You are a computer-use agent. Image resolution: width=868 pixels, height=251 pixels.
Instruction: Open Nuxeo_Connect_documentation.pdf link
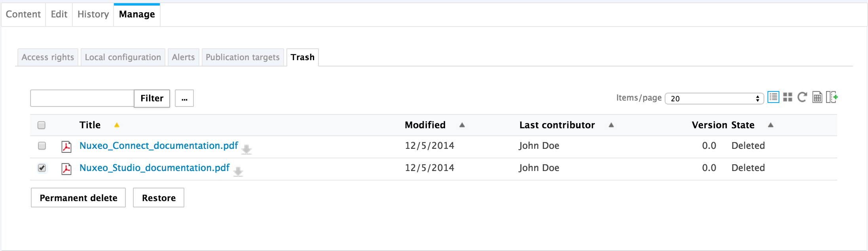(159, 146)
